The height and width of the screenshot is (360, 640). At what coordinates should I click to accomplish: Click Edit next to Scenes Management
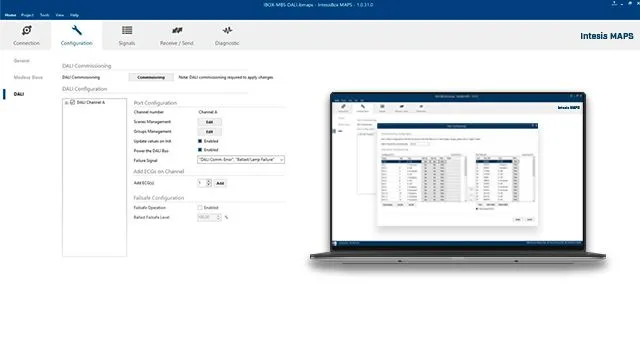point(209,122)
